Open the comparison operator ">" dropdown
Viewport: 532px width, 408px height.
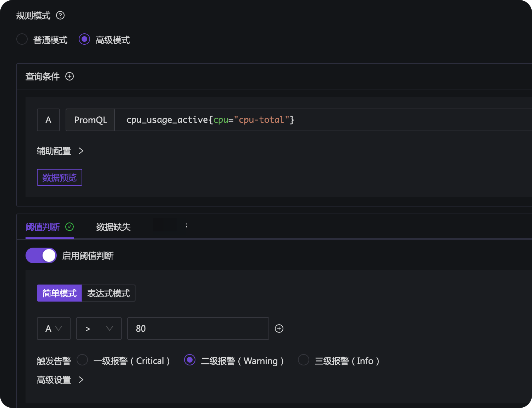tap(99, 329)
